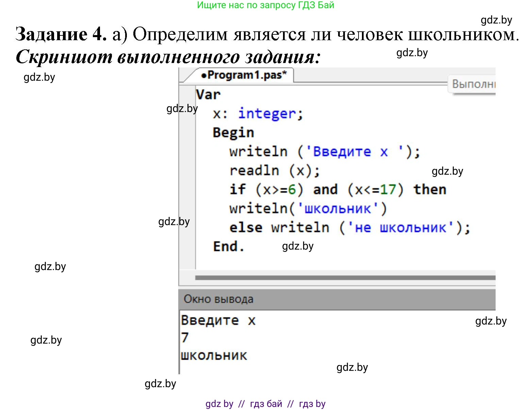Open the 'Ищите нас по запросу ГДЗ Бай' link
Screen dimensions: 532x410
265,5
